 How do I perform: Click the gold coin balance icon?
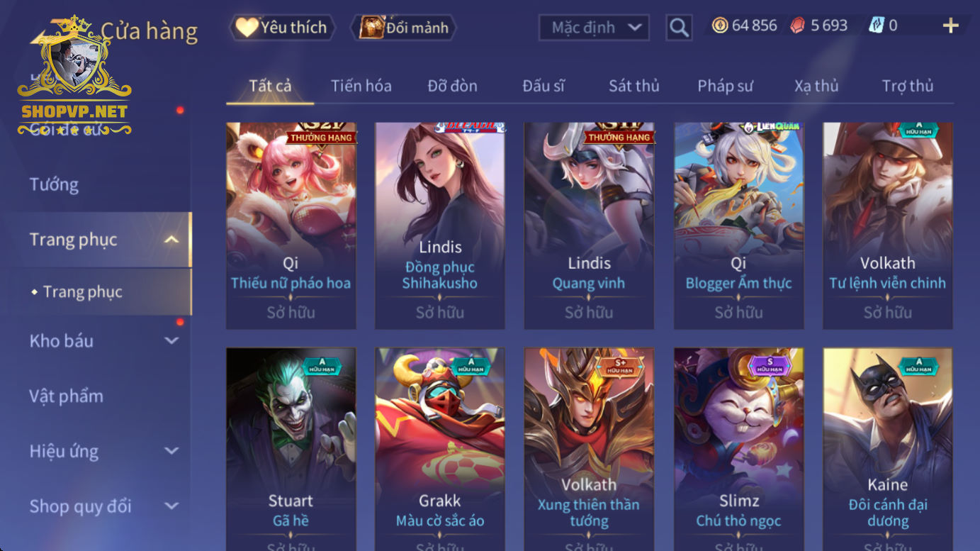tap(720, 26)
